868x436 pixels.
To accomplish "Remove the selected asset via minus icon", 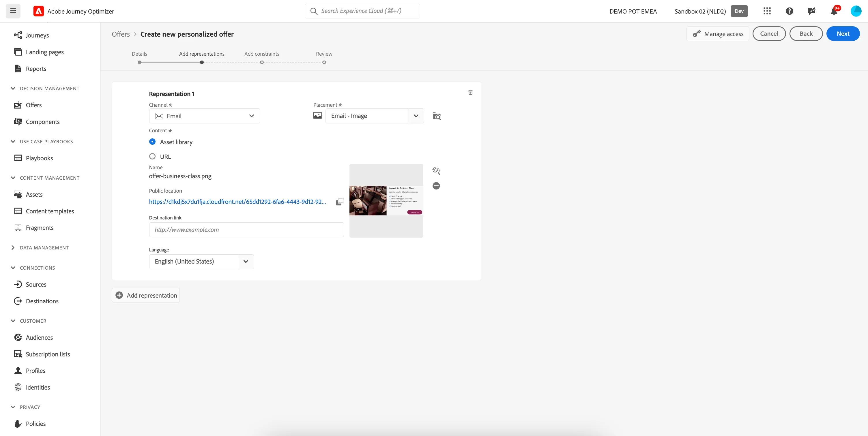I will coord(436,186).
